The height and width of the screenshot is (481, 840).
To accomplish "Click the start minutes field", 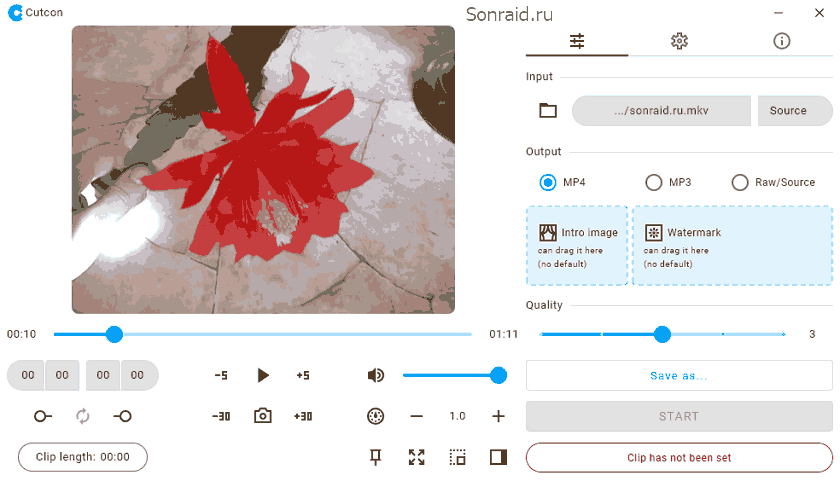I will [27, 375].
